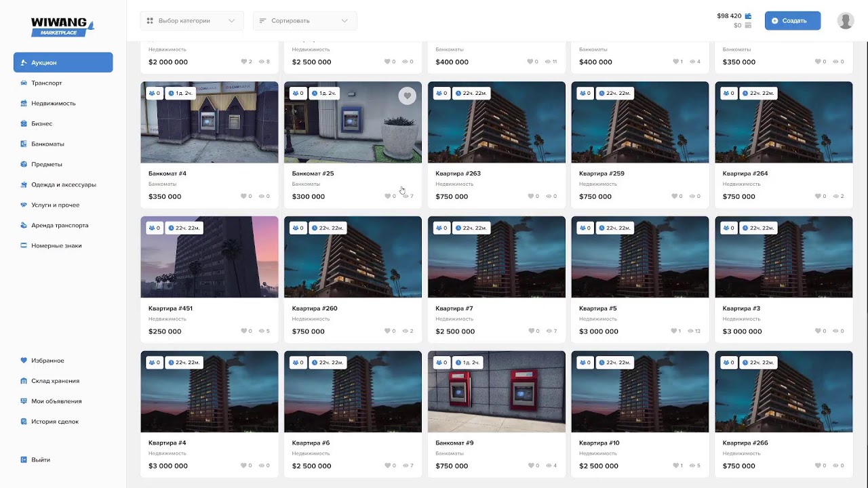Click the timer badge on Банкомат #9 image
The height and width of the screenshot is (488, 868).
(x=467, y=363)
